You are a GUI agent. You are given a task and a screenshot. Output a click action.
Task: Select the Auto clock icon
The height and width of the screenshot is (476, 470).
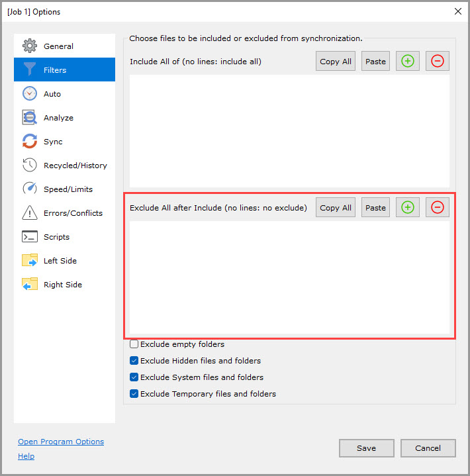point(30,94)
